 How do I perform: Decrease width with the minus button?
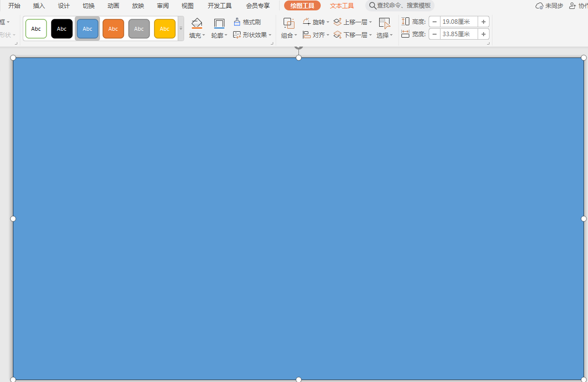pyautogui.click(x=435, y=34)
